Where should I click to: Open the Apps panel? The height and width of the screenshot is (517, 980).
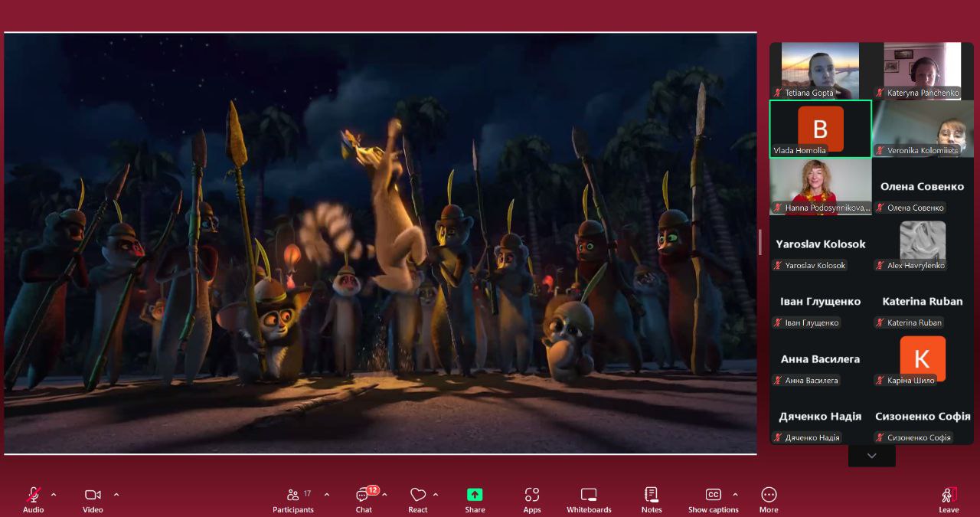532,499
